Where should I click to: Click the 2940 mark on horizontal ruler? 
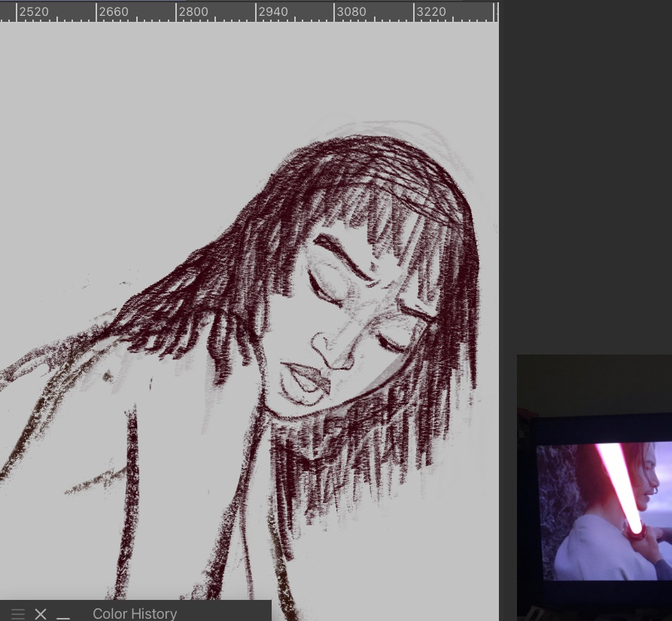pos(272,12)
